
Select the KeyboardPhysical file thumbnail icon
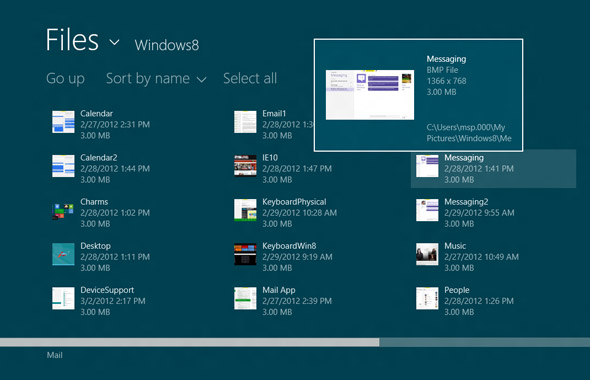coord(245,210)
